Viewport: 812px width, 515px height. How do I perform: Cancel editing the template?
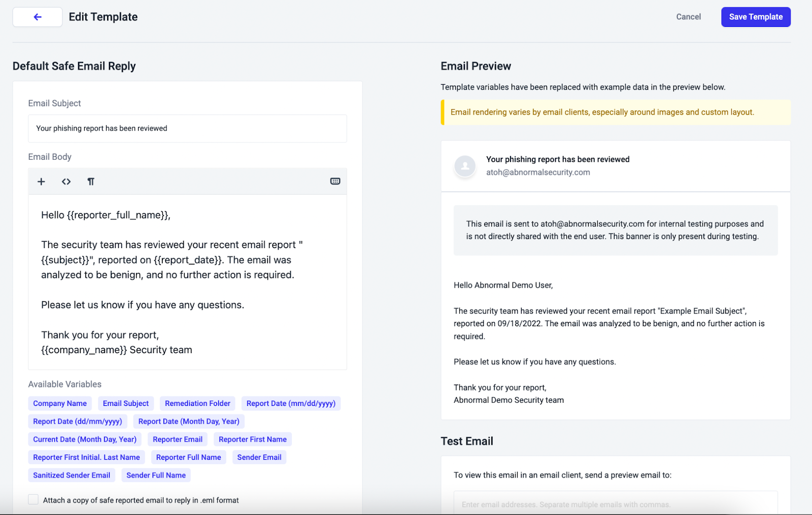click(x=688, y=17)
